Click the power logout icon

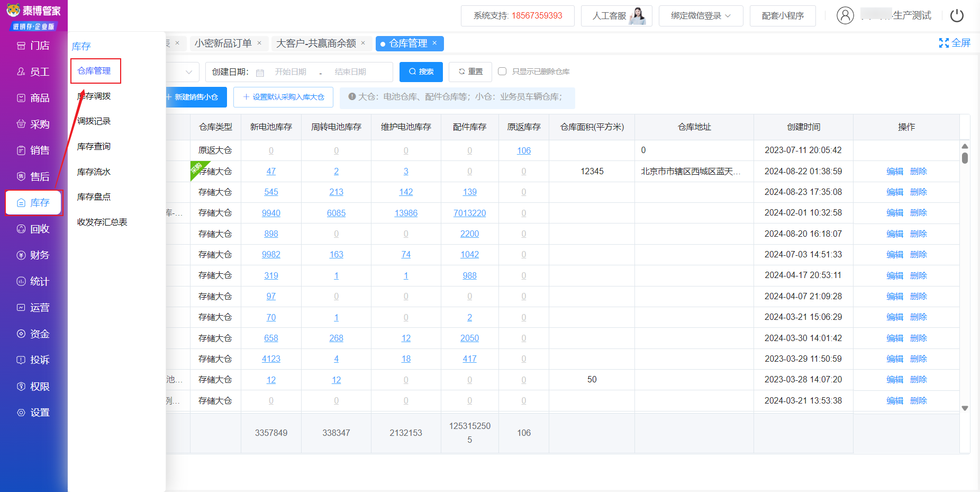(957, 15)
